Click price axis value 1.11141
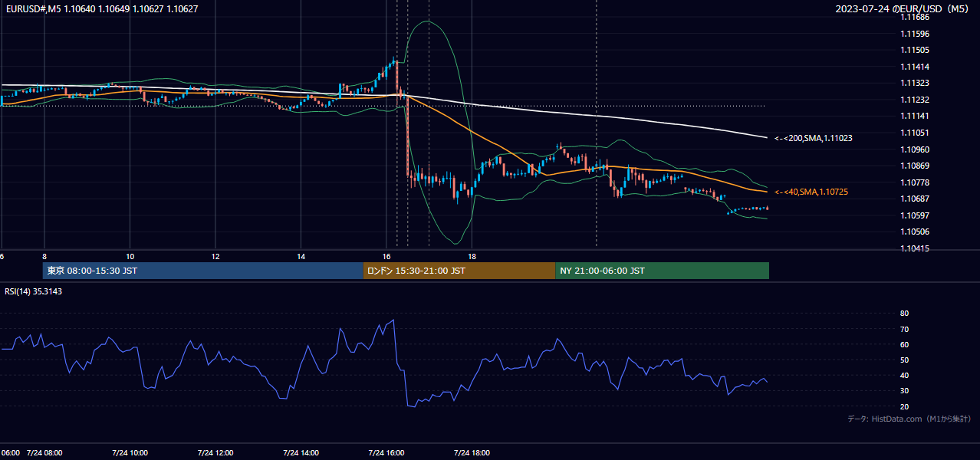 tap(914, 116)
